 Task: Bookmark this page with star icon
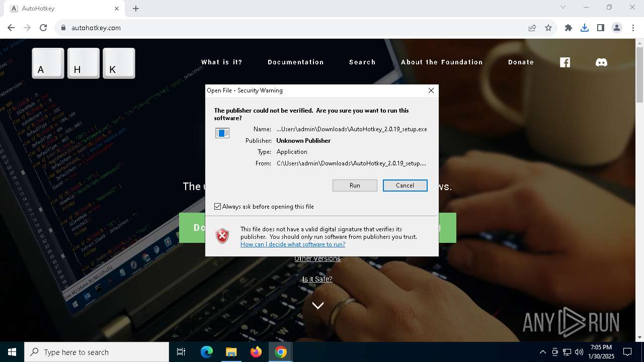548,28
